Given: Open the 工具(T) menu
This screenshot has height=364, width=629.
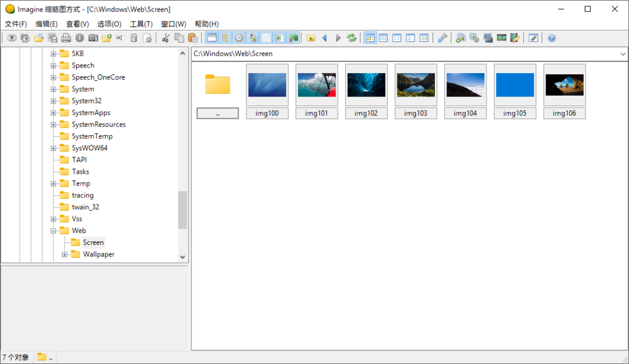Looking at the screenshot, I should [141, 24].
